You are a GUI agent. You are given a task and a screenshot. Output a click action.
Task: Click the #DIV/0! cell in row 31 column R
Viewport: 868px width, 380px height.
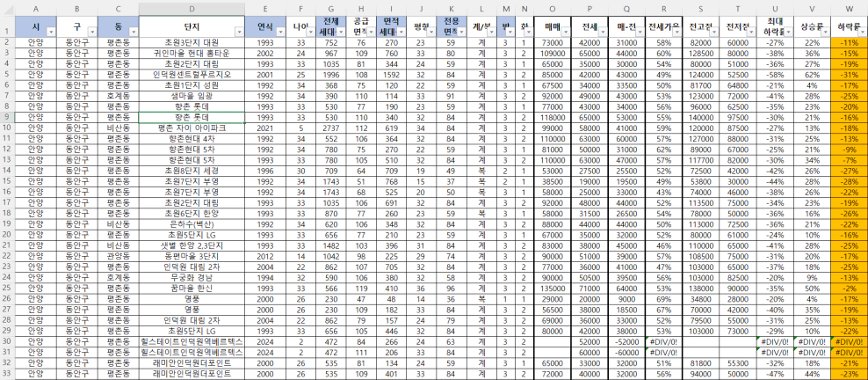pos(663,354)
